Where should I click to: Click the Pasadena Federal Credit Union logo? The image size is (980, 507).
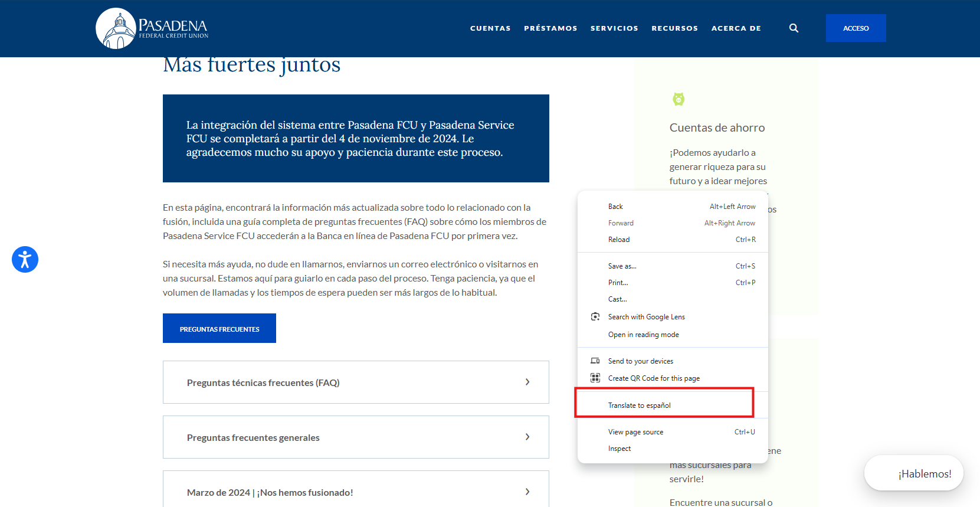152,28
